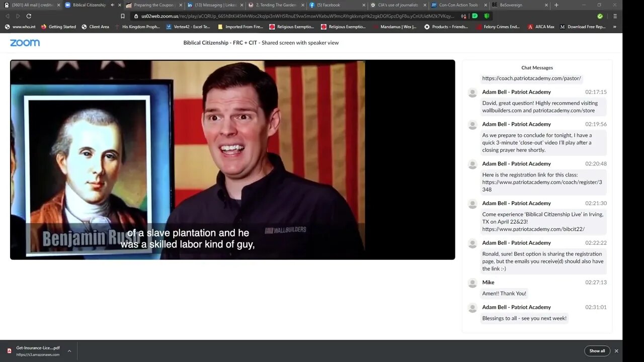The image size is (644, 362).
Task: Click the green D extension icon in address bar
Action: 475,16
